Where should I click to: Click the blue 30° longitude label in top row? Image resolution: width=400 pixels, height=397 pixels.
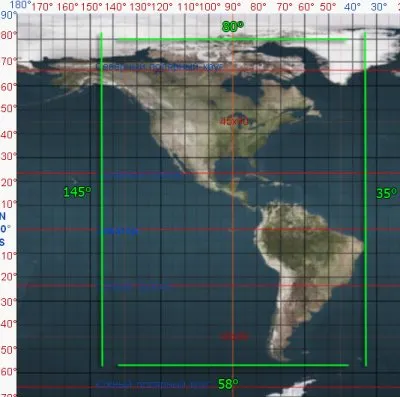[x=379, y=7]
